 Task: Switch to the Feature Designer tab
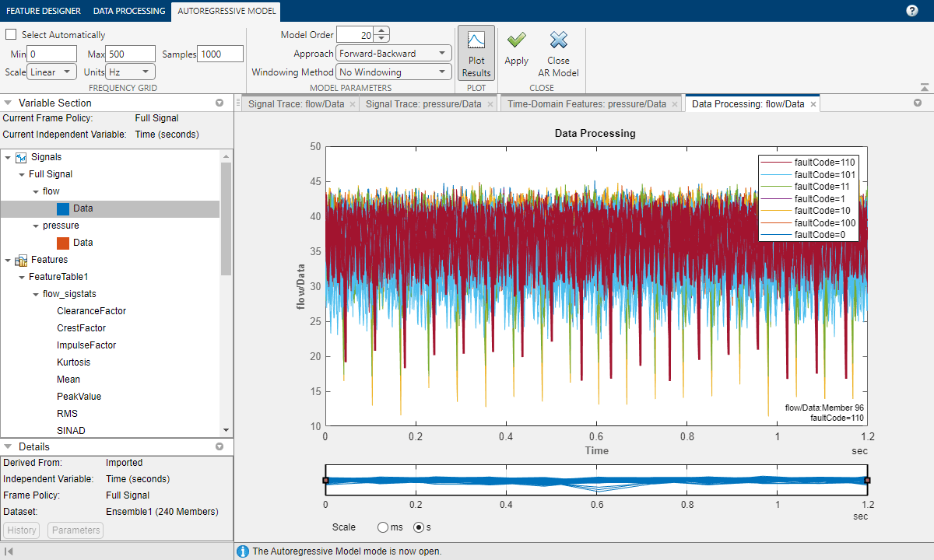pos(42,11)
